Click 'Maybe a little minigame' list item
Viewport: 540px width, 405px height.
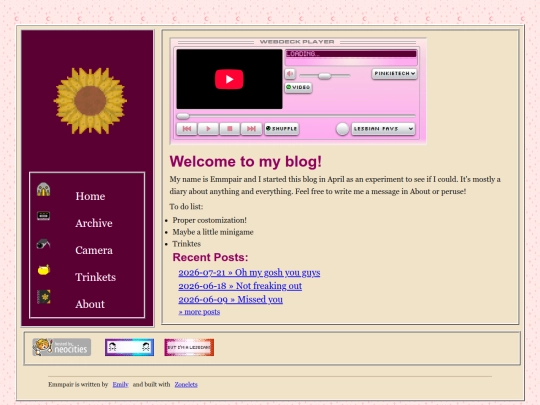[213, 232]
